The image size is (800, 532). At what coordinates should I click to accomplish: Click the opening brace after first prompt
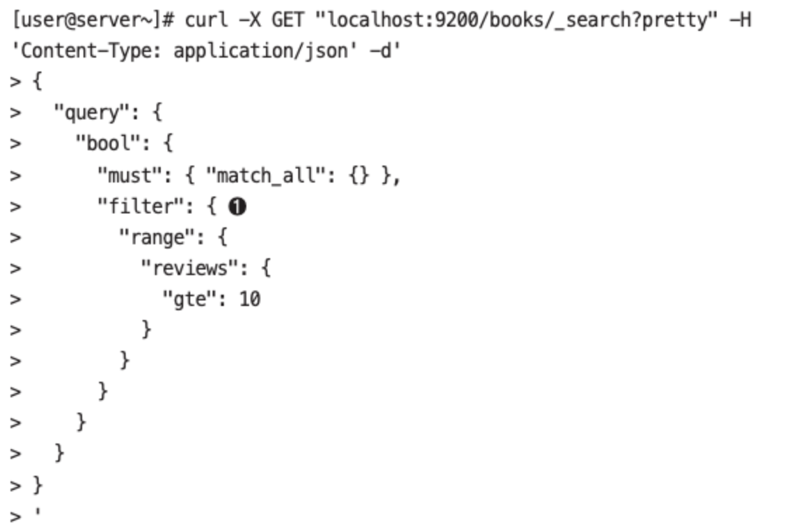point(37,81)
